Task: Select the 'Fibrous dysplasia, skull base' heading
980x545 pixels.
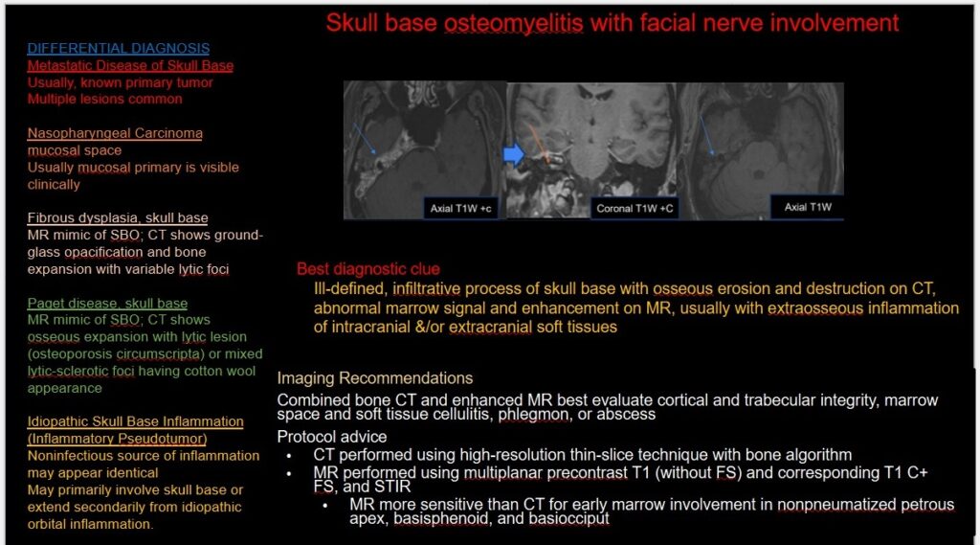Action: [x=118, y=217]
